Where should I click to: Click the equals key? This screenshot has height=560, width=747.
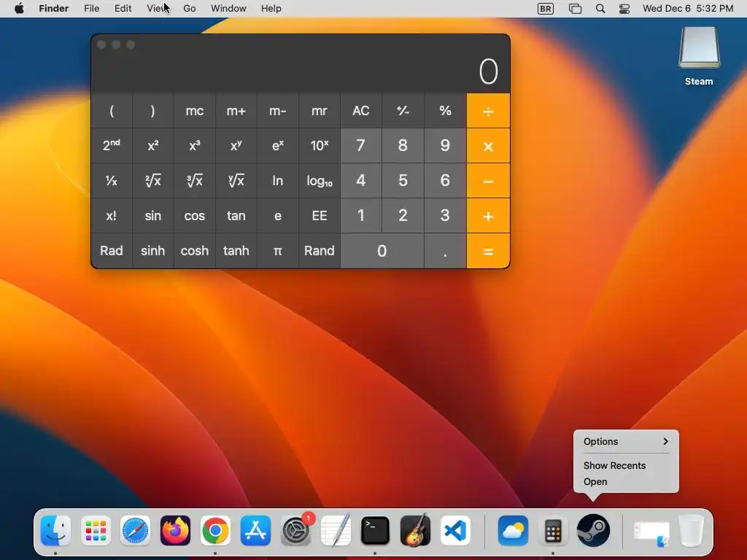point(488,251)
